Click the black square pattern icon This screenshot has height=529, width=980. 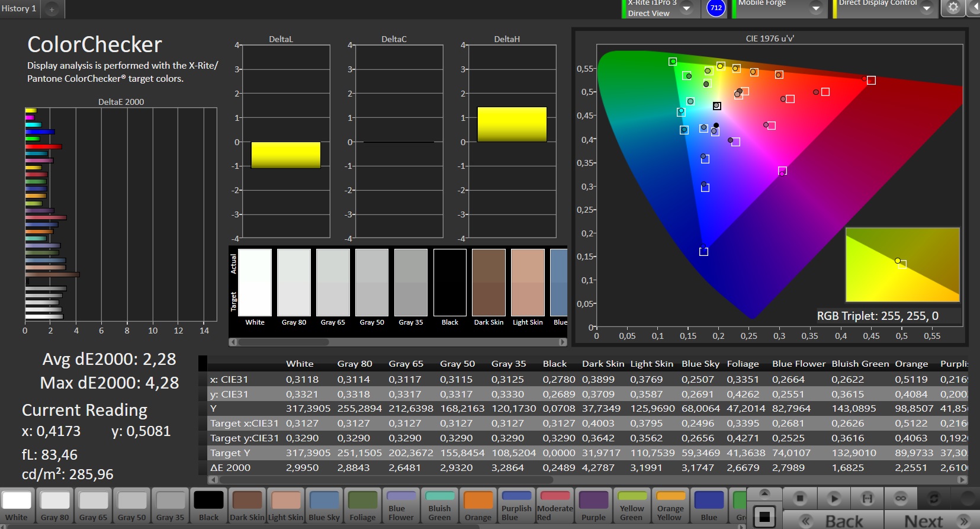click(x=764, y=516)
